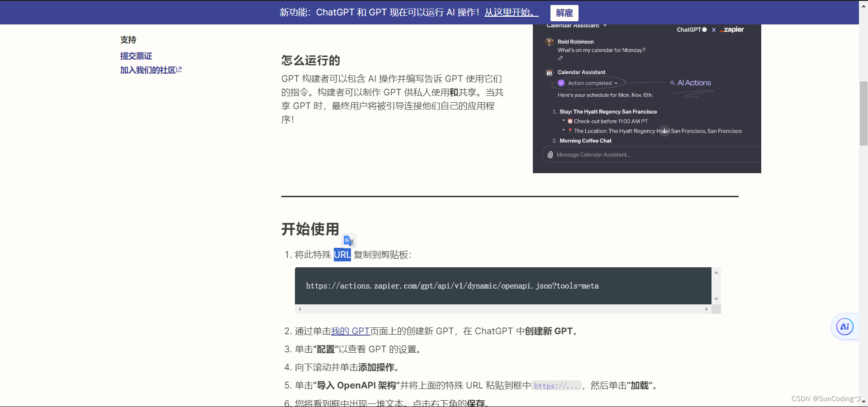868x407 pixels.
Task: Toggle the Action completed checkmark
Action: (561, 83)
